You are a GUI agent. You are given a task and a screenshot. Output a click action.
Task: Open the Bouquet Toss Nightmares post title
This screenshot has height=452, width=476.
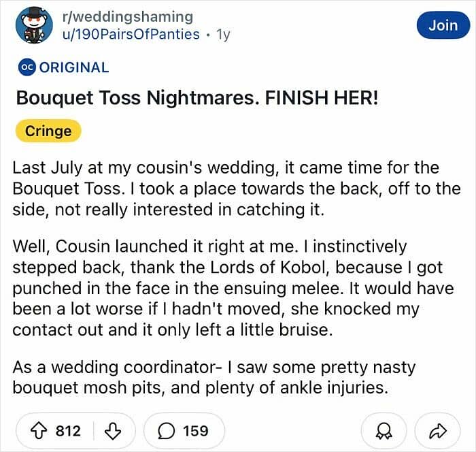(x=197, y=98)
